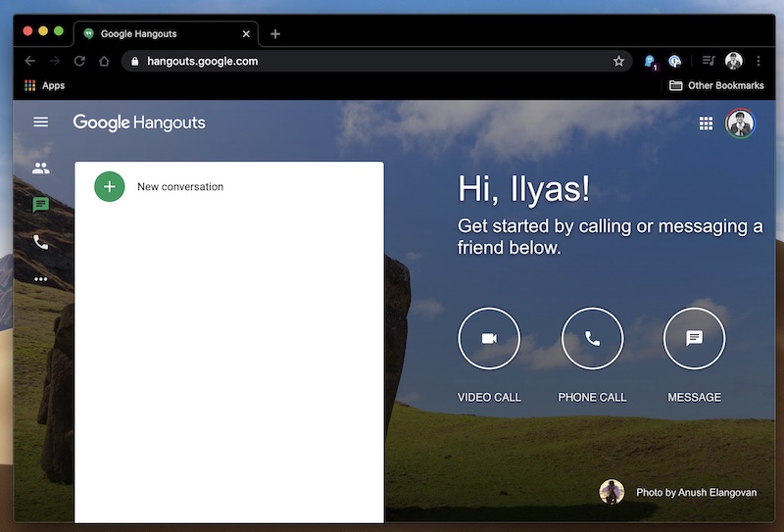This screenshot has width=784, height=532.
Task: Open the Apps bookmarks shortcut
Action: click(x=44, y=85)
